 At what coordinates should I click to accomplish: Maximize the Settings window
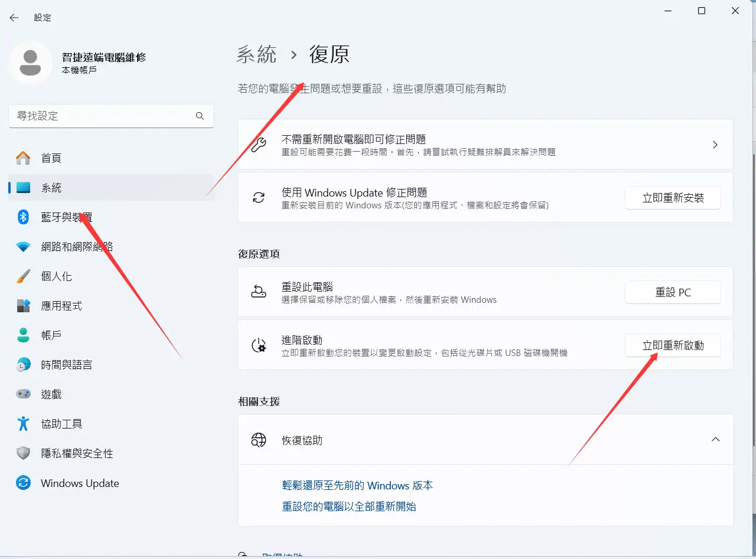(702, 11)
